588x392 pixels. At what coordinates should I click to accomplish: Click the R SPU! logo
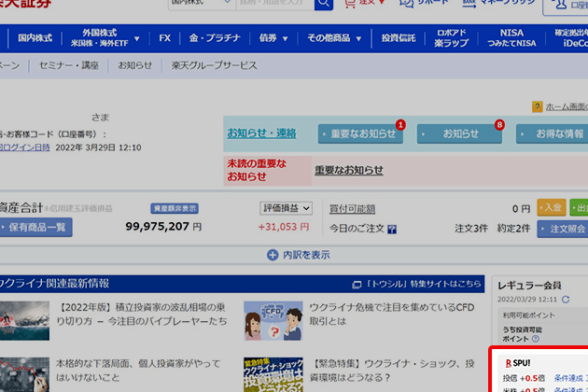click(x=518, y=363)
